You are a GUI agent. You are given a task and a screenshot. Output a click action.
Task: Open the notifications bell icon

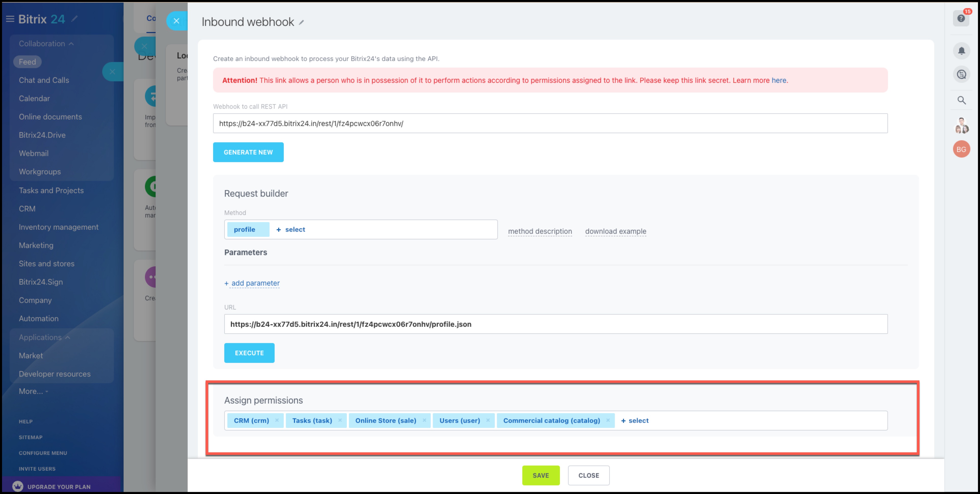coord(961,51)
